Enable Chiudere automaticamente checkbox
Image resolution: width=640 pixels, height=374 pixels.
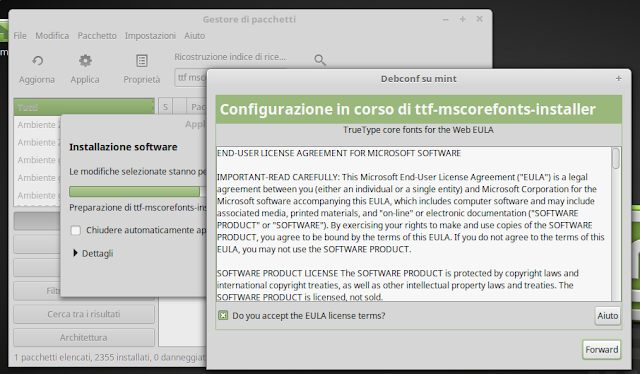click(x=76, y=230)
